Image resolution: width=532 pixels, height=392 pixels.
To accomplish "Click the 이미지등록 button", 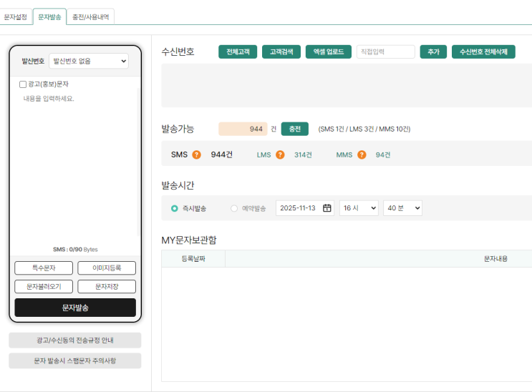I will coord(107,268).
